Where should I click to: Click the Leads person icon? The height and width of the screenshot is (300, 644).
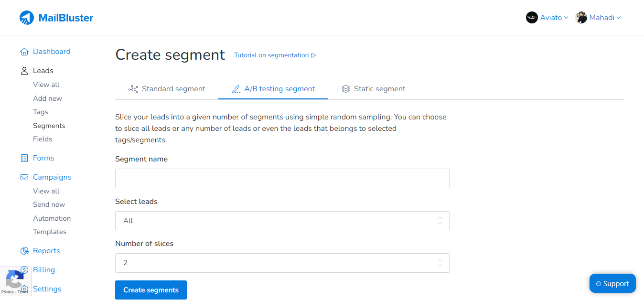click(24, 70)
